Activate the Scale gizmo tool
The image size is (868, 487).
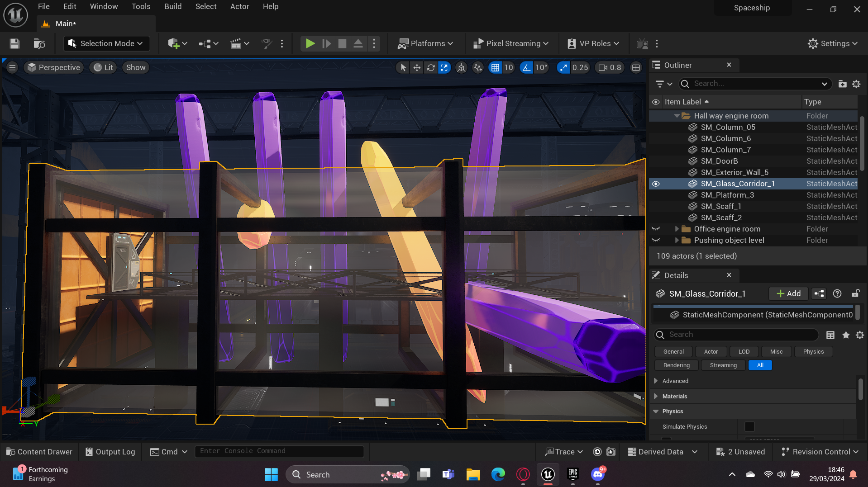[444, 67]
